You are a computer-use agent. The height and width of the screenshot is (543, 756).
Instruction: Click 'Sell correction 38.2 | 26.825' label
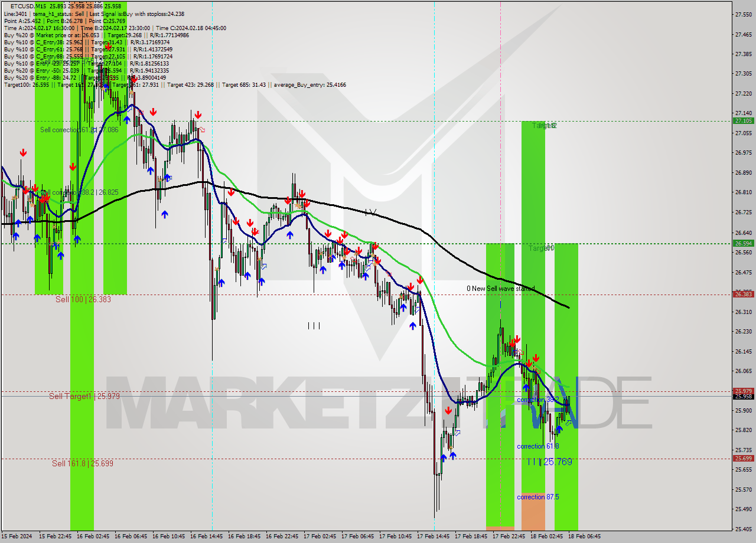pyautogui.click(x=79, y=192)
